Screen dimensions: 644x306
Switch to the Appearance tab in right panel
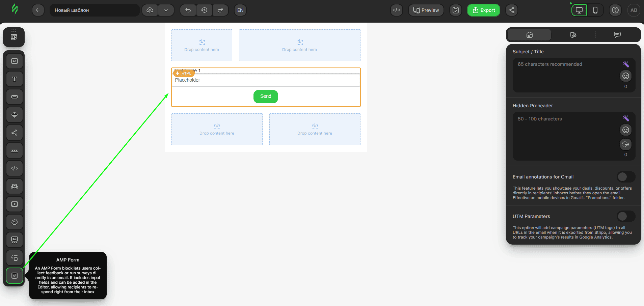[573, 34]
